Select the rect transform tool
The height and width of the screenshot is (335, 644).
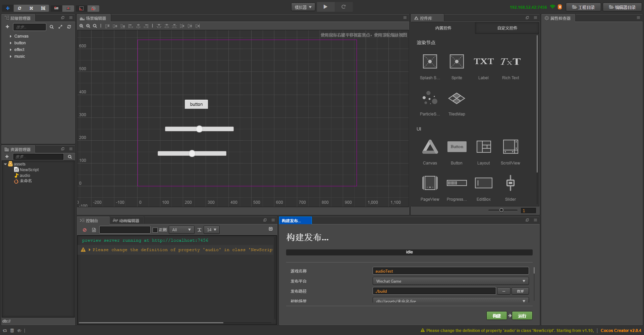tap(43, 8)
